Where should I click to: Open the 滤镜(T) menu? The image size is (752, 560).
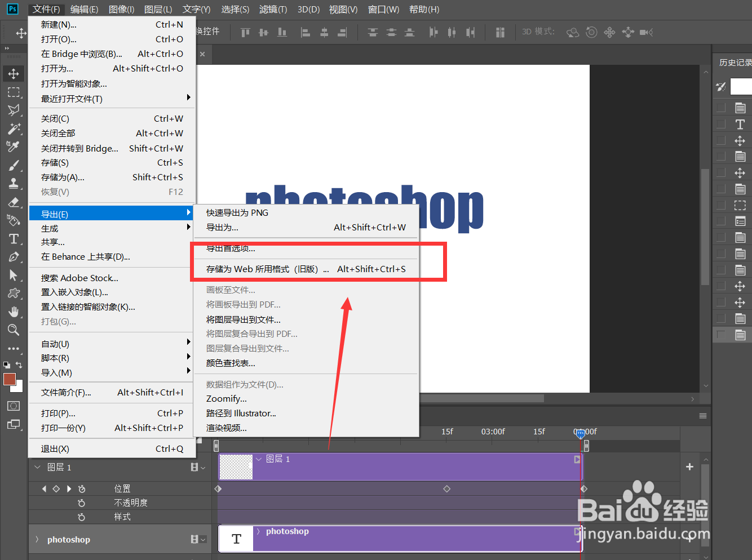(x=273, y=10)
